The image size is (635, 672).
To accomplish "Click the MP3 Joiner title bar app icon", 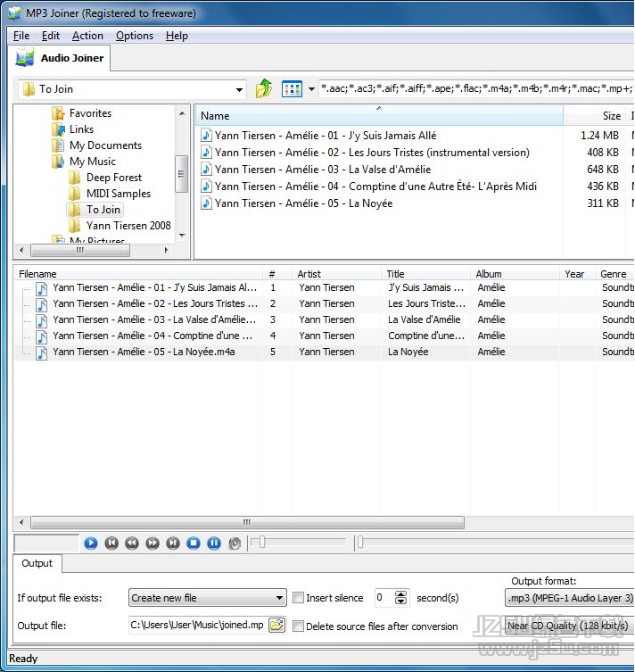I will 14,12.
